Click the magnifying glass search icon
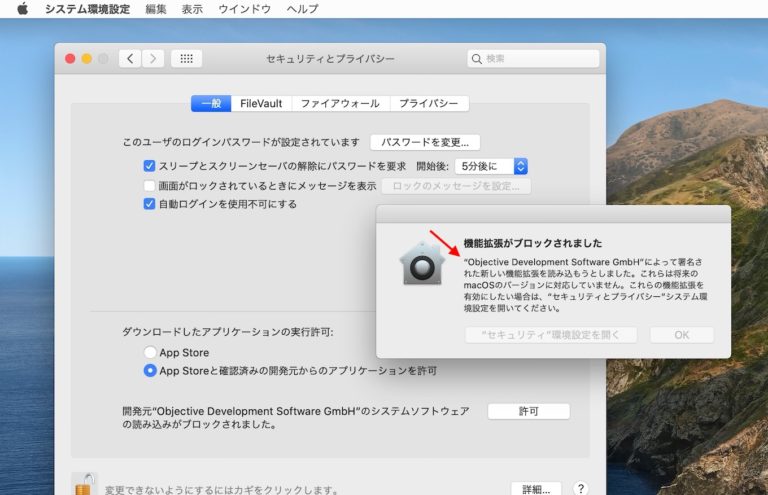 coord(477,59)
